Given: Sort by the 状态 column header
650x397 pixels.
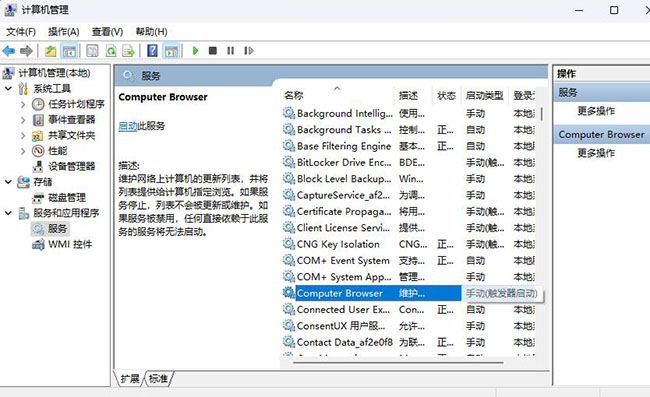Looking at the screenshot, I should pyautogui.click(x=446, y=96).
